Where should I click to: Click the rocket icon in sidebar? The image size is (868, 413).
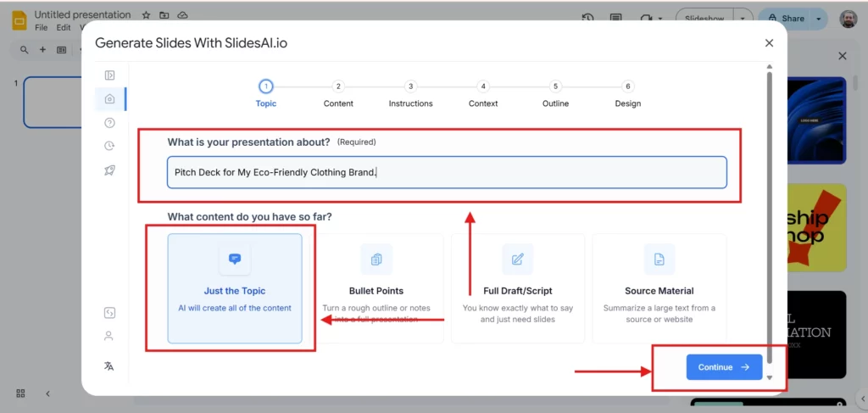[x=109, y=170]
